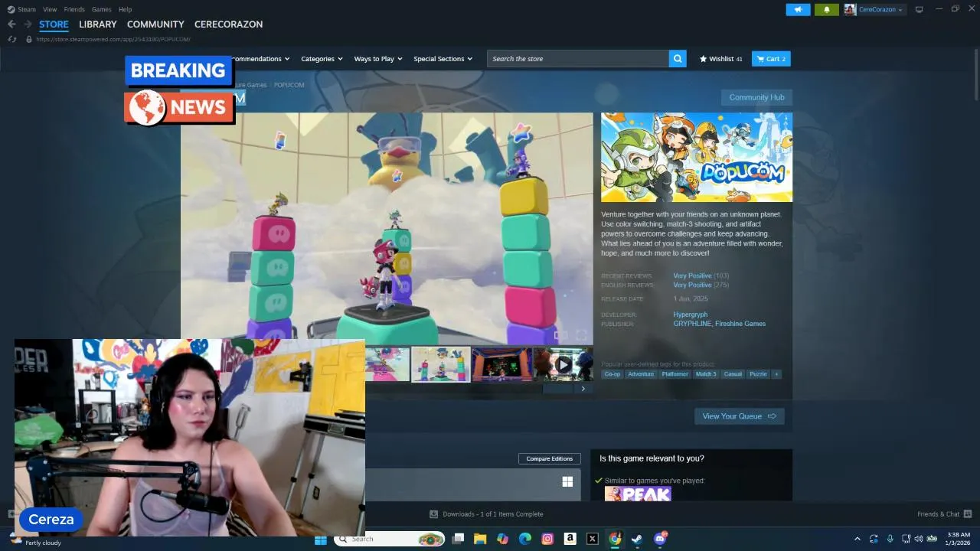The height and width of the screenshot is (551, 980).
Task: Reload the store page
Action: coord(11,39)
